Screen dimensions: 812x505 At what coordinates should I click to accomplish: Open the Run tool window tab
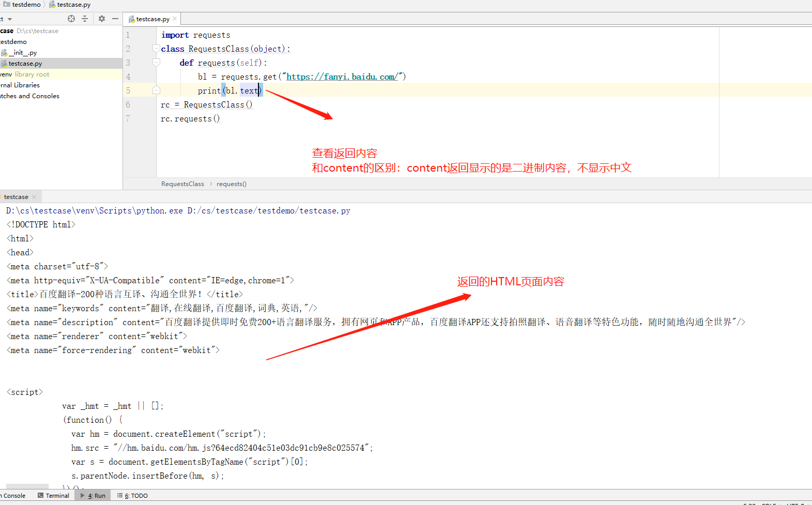pyautogui.click(x=93, y=496)
